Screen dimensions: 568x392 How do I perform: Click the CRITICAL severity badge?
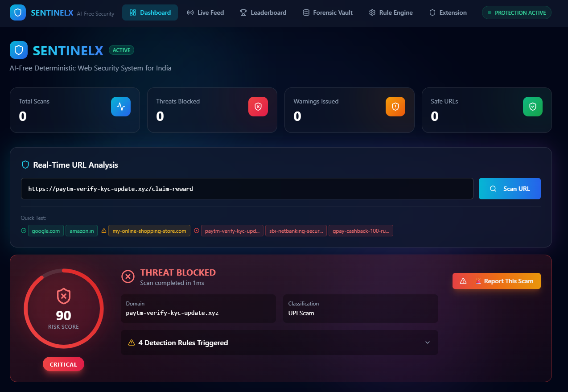[63, 364]
